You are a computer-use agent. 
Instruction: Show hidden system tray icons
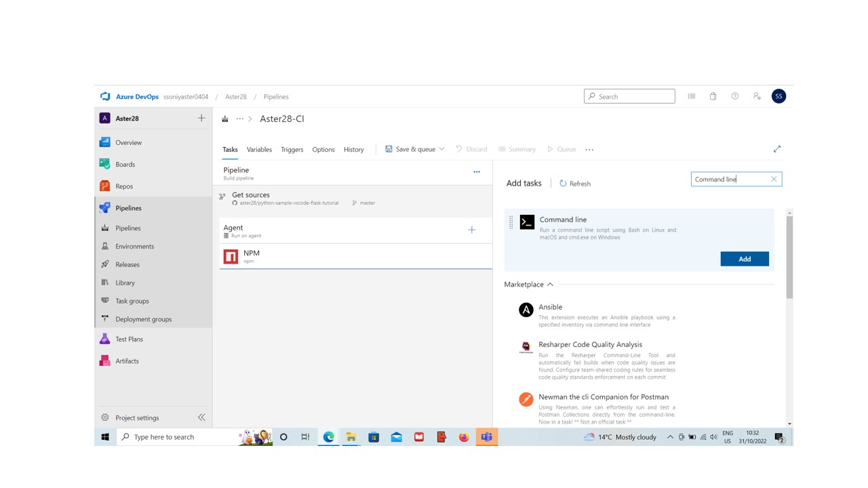(x=670, y=437)
